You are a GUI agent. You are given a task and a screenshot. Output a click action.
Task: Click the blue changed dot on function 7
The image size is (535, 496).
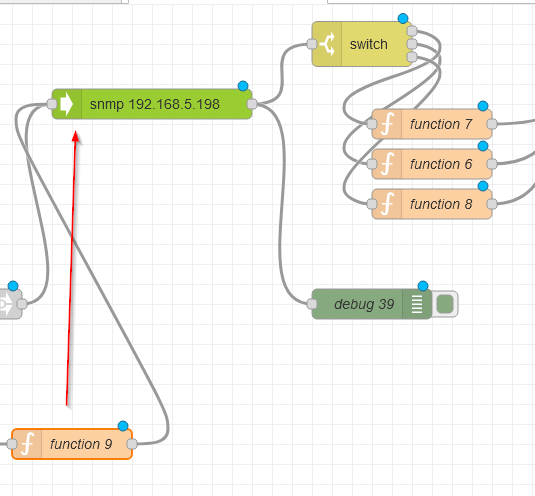[483, 106]
